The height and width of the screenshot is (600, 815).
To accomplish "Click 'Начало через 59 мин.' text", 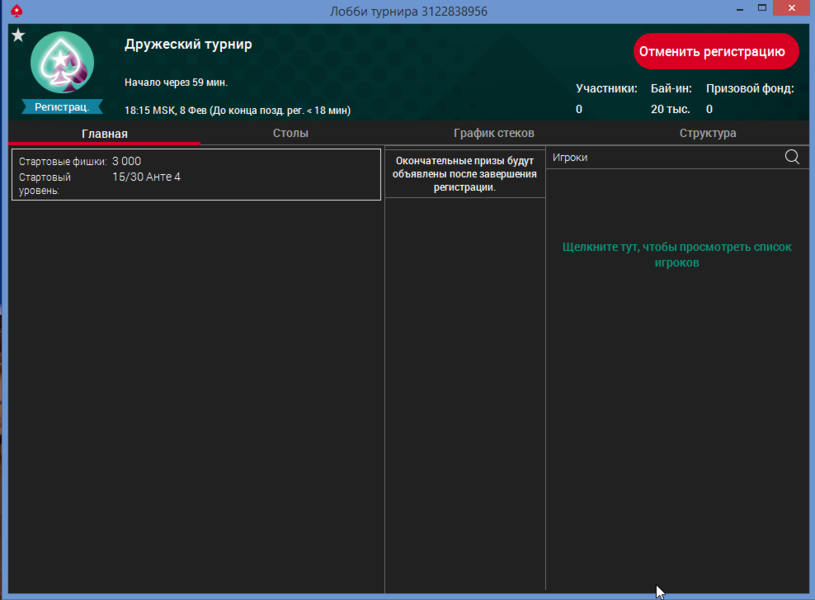I will [176, 82].
